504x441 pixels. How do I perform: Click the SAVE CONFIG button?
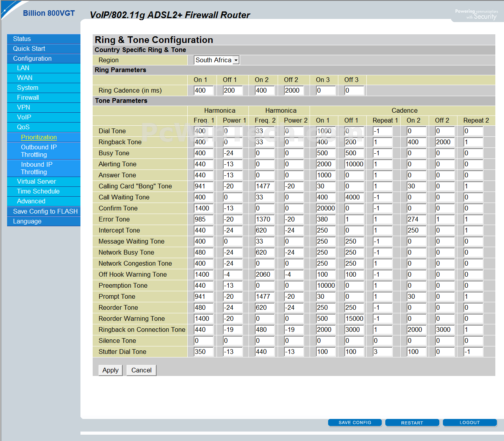tap(355, 422)
